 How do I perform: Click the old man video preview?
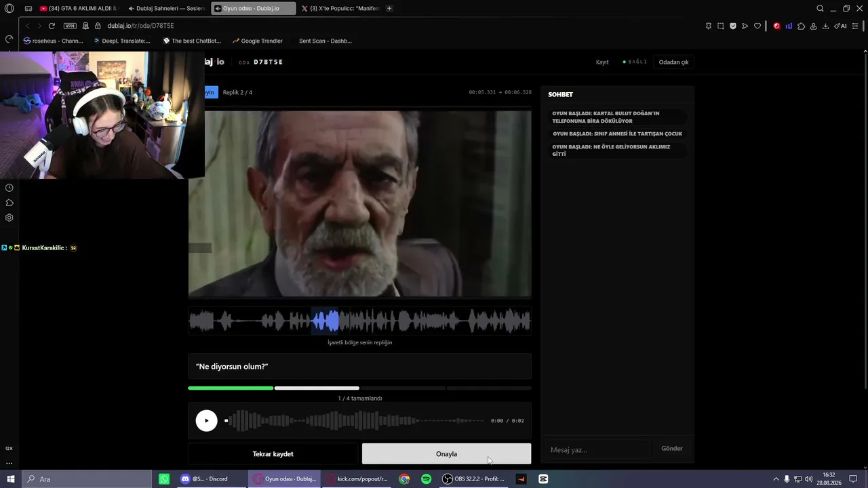pos(359,204)
